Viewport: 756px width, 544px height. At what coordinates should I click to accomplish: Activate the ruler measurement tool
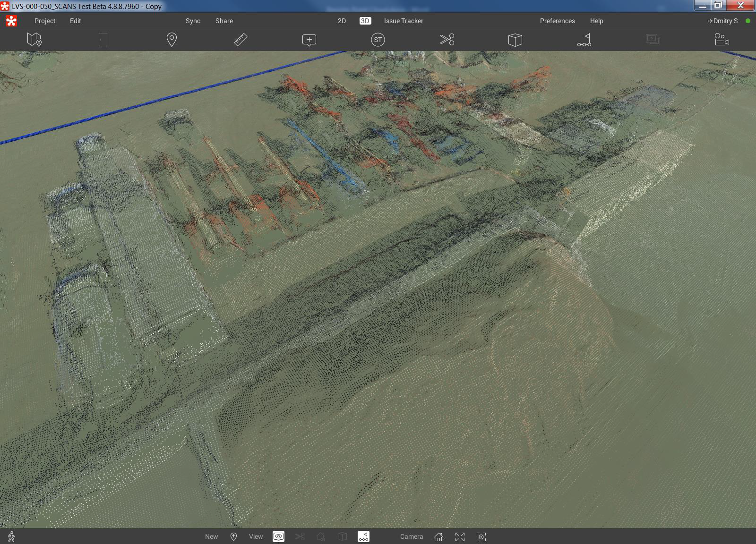tap(241, 40)
